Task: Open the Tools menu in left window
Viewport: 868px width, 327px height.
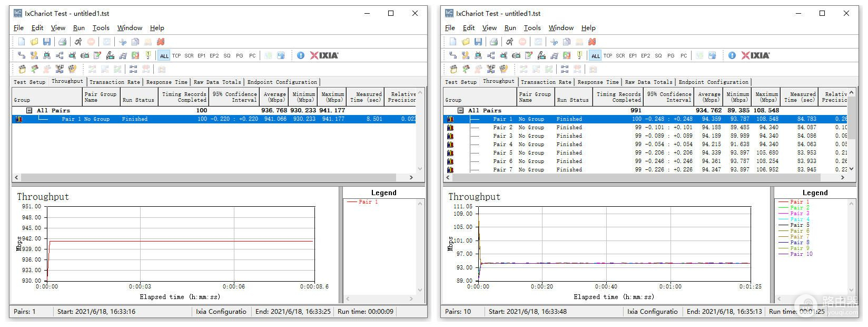Action: (x=101, y=28)
